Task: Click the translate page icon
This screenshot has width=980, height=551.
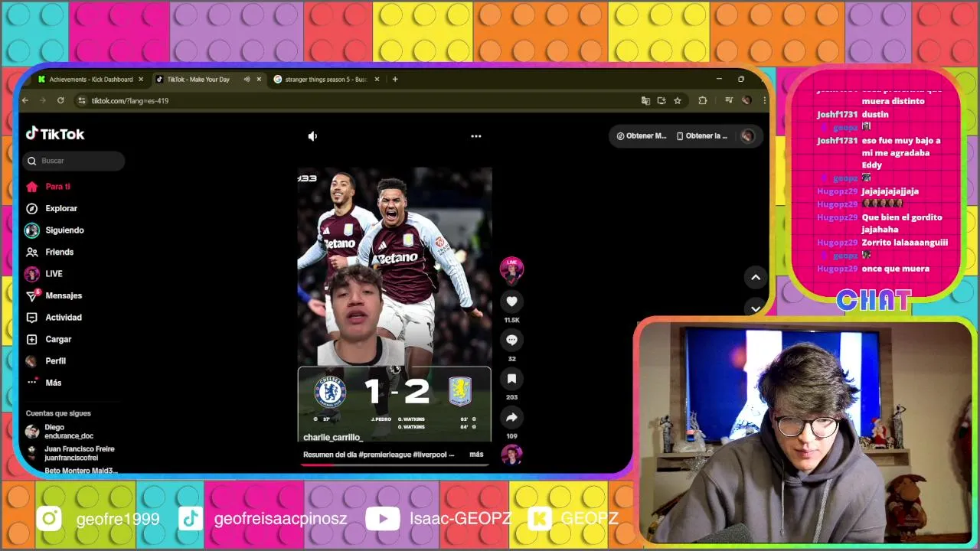Action: (x=646, y=100)
